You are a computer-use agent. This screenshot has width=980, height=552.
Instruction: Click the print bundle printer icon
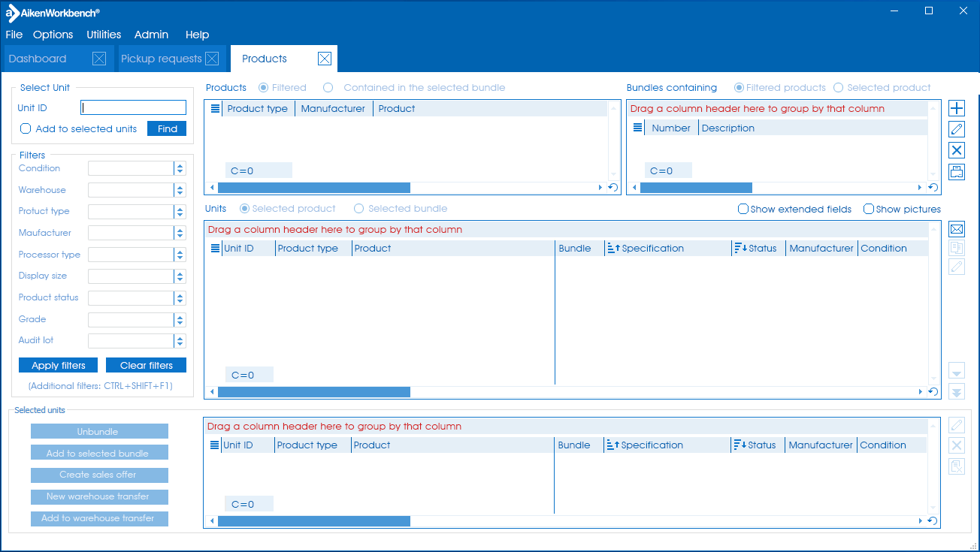(x=957, y=171)
